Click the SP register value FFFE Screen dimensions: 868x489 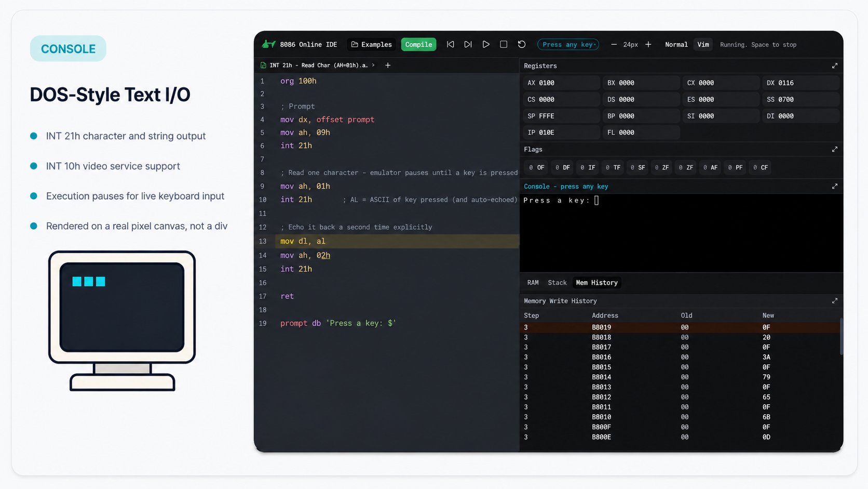click(x=547, y=116)
